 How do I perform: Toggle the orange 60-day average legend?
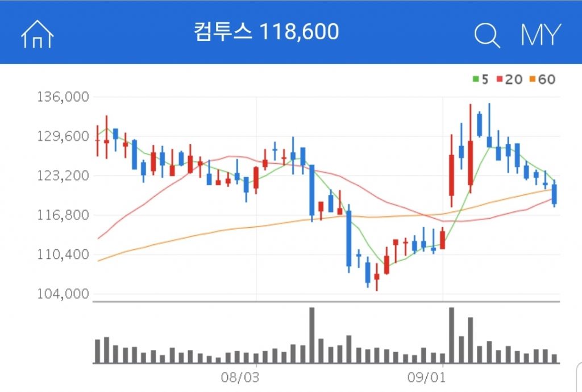(x=542, y=80)
